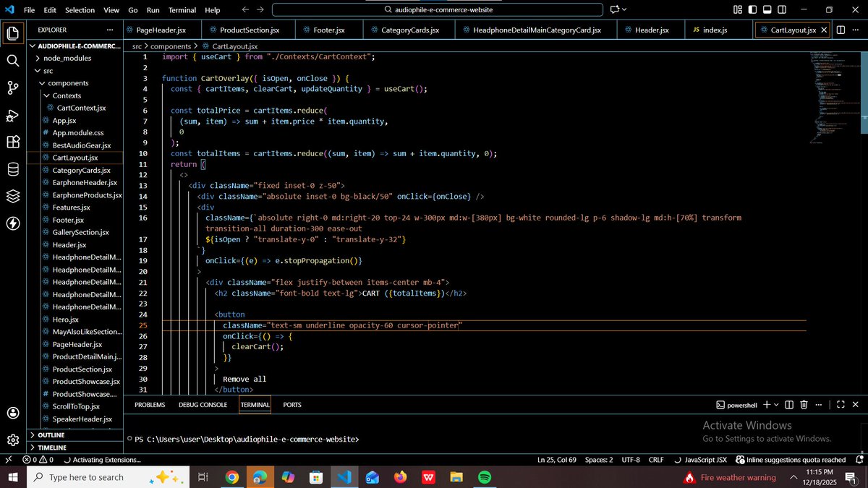Screen dimensions: 868x488
Task: Open the Customize Layout icon
Action: coord(738,9)
